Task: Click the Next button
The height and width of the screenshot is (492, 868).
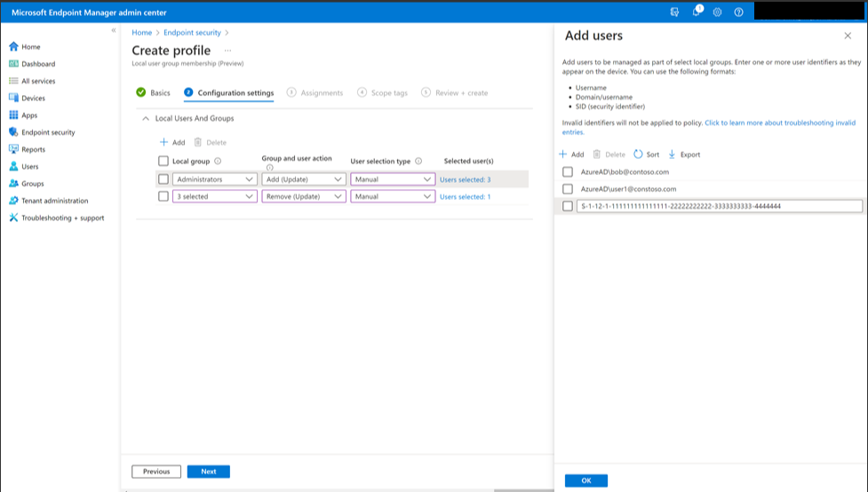Action: click(209, 472)
